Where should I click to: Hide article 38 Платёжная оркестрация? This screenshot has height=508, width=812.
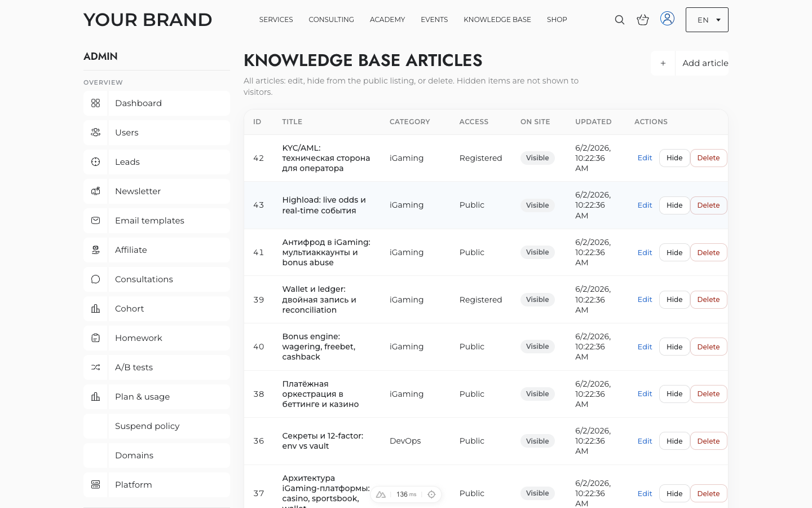click(x=674, y=394)
